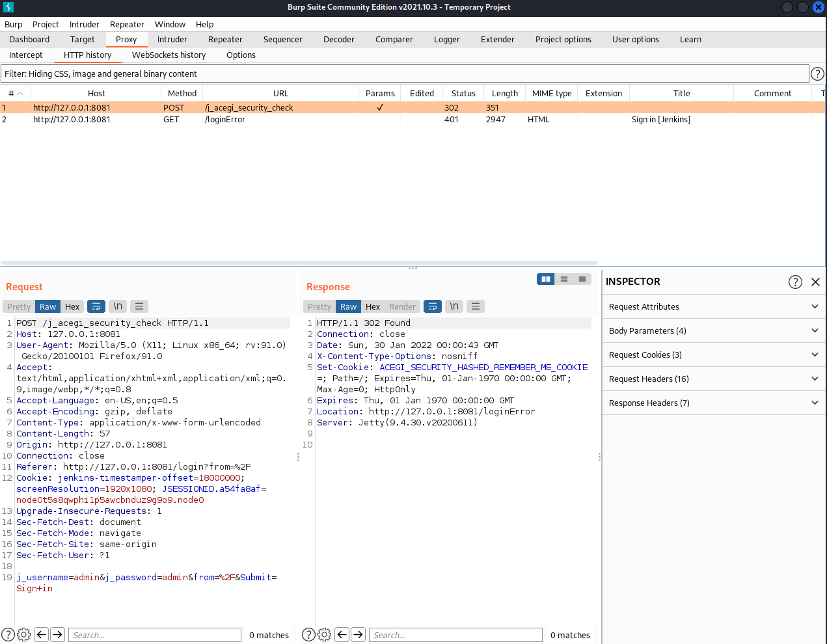The width and height of the screenshot is (827, 644).
Task: Switch to Decoder tab
Action: pyautogui.click(x=339, y=40)
